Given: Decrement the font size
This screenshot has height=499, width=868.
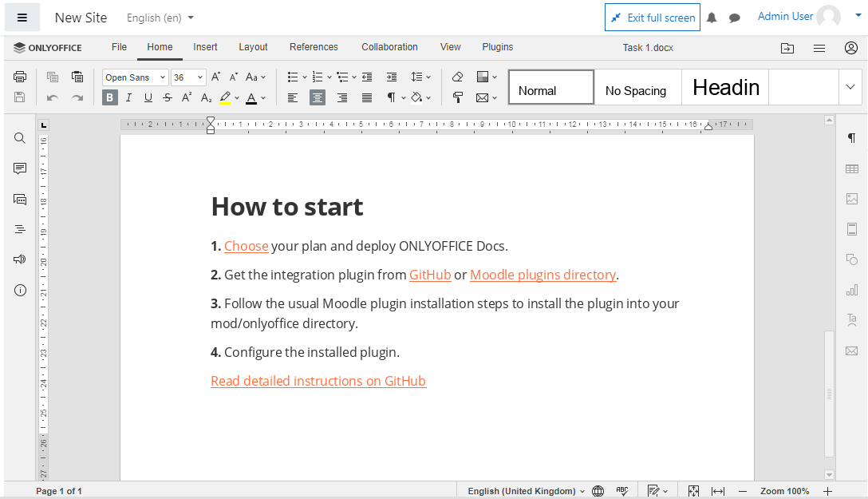Looking at the screenshot, I should pos(234,77).
